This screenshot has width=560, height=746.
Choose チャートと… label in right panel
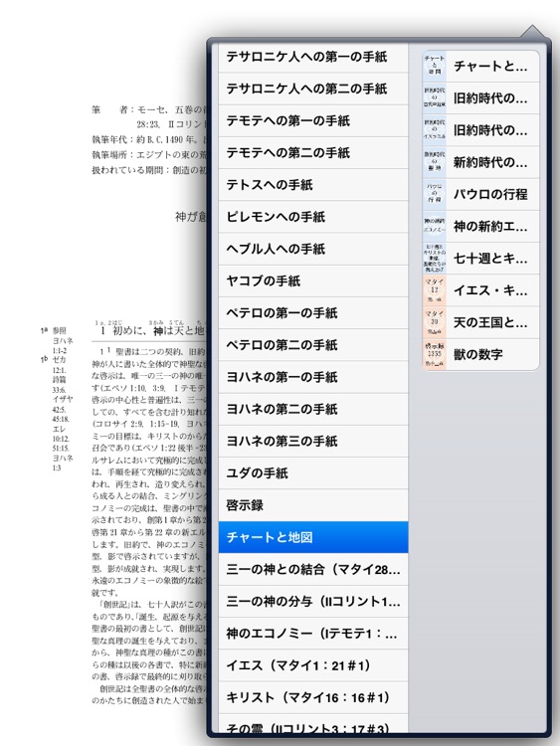click(x=490, y=66)
